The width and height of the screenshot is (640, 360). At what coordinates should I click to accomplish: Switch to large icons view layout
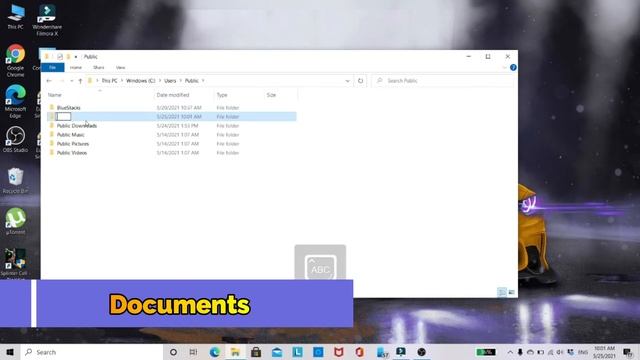(511, 292)
